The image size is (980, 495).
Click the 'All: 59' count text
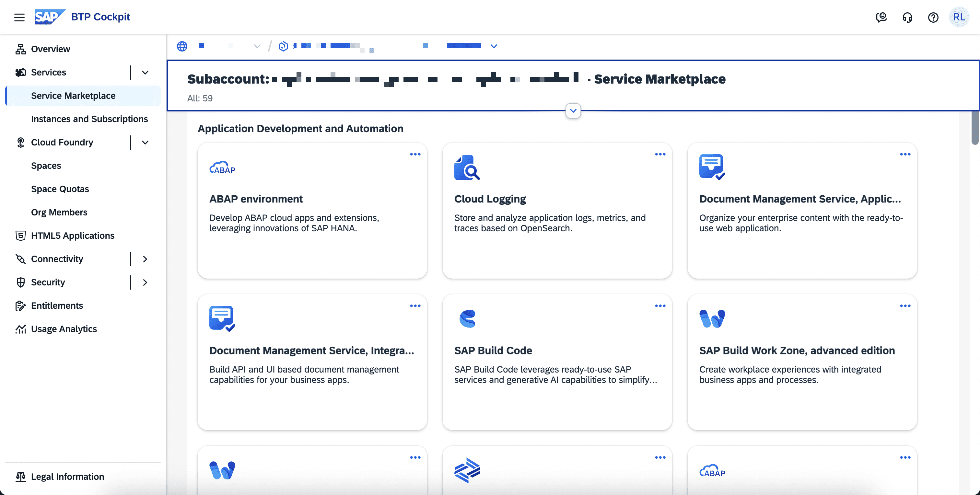pyautogui.click(x=200, y=98)
